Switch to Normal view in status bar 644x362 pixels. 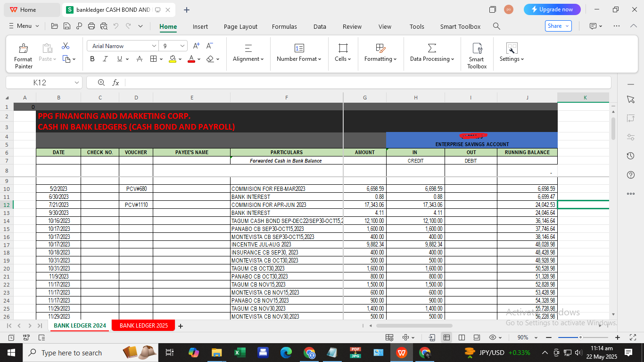[x=446, y=337]
